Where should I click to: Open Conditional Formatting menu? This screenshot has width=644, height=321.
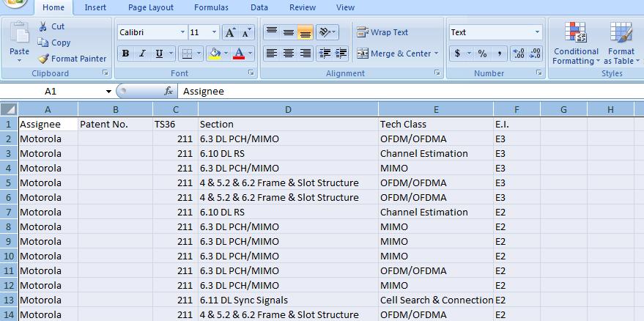coord(576,43)
